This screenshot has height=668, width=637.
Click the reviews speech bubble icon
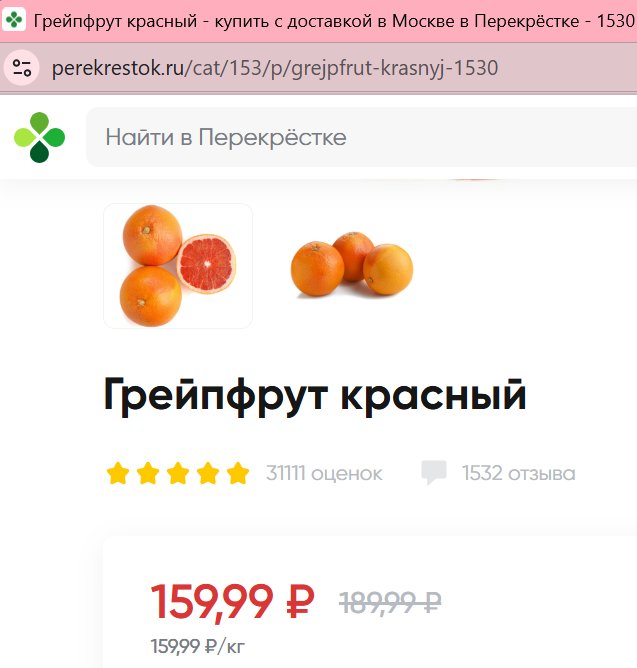[434, 472]
